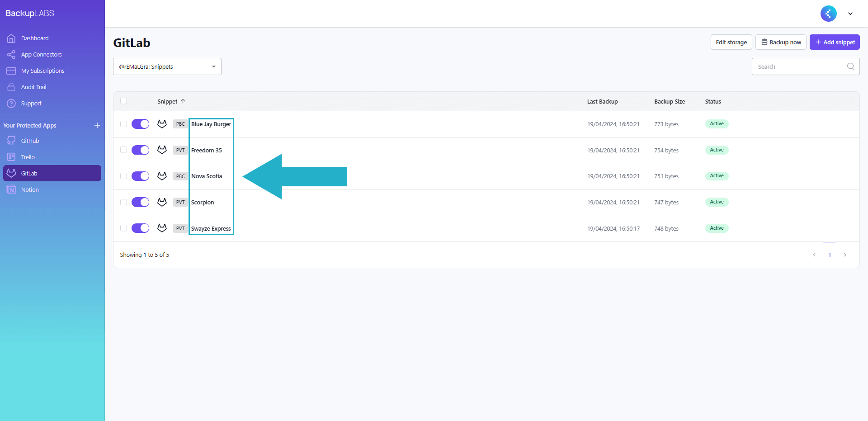This screenshot has height=421, width=868.
Task: Click PVT badge on Swayze Express
Action: point(180,228)
